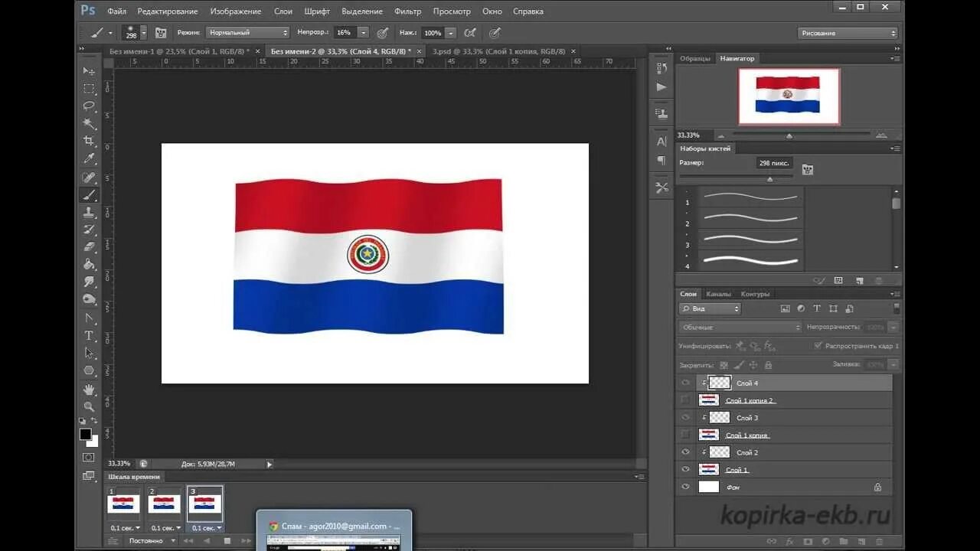Screen dimensions: 980x551
Task: Hide layer Слой 3
Action: [685, 418]
